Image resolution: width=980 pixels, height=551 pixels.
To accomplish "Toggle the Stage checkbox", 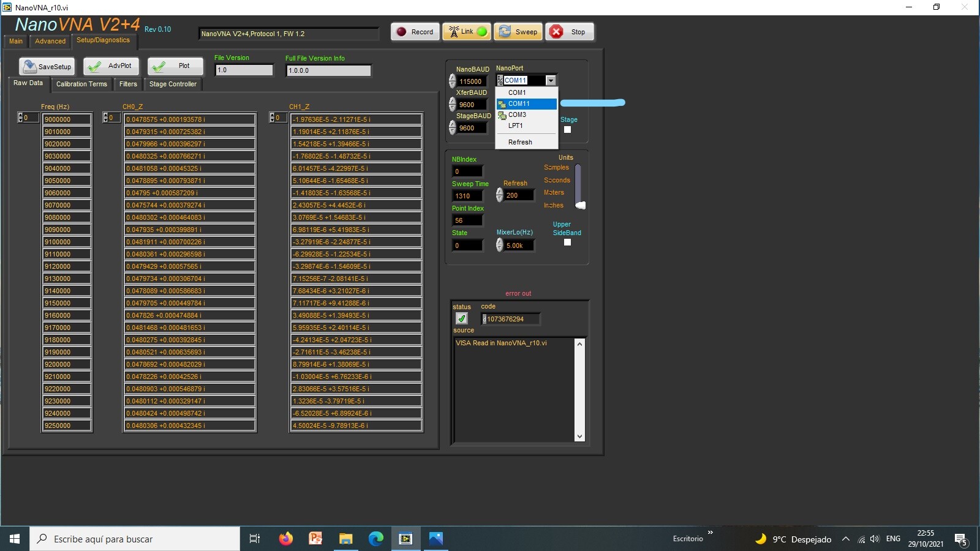I will (x=567, y=129).
